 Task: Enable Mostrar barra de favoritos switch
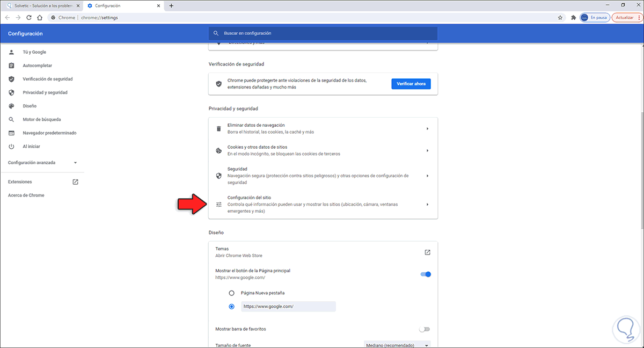tap(425, 329)
